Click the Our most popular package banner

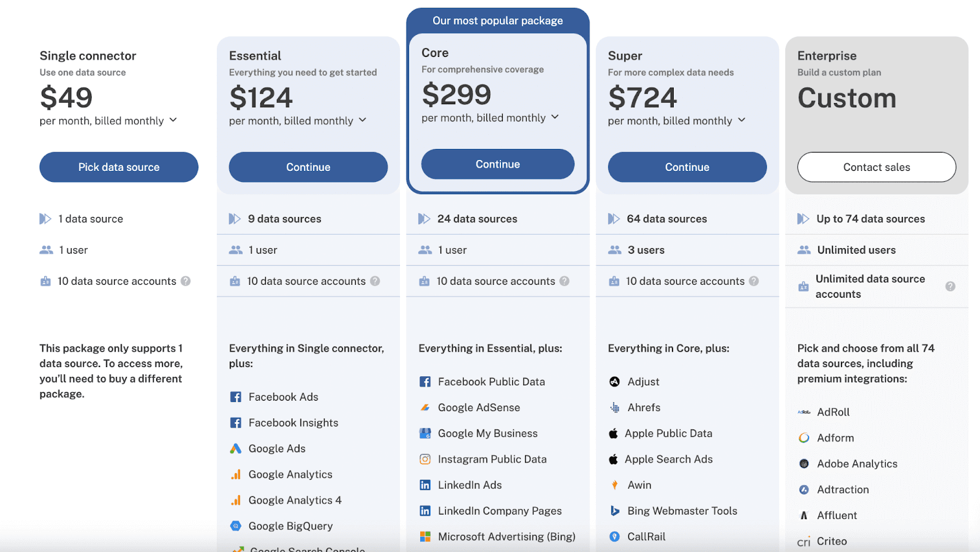[x=498, y=21]
